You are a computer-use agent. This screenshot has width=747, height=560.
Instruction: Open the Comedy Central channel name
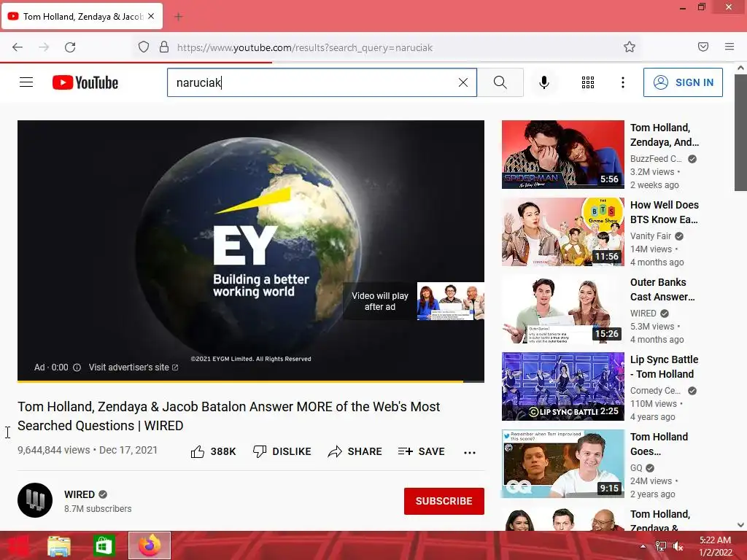656,391
